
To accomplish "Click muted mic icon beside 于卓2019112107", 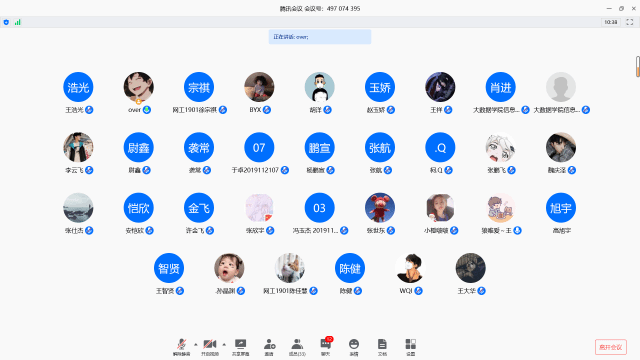I will coord(285,170).
